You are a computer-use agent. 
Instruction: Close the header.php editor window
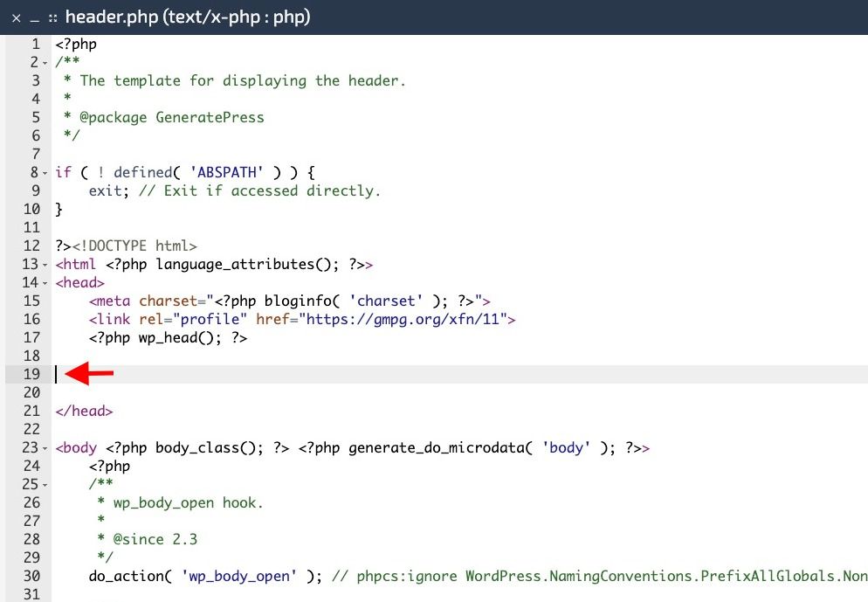click(x=17, y=18)
